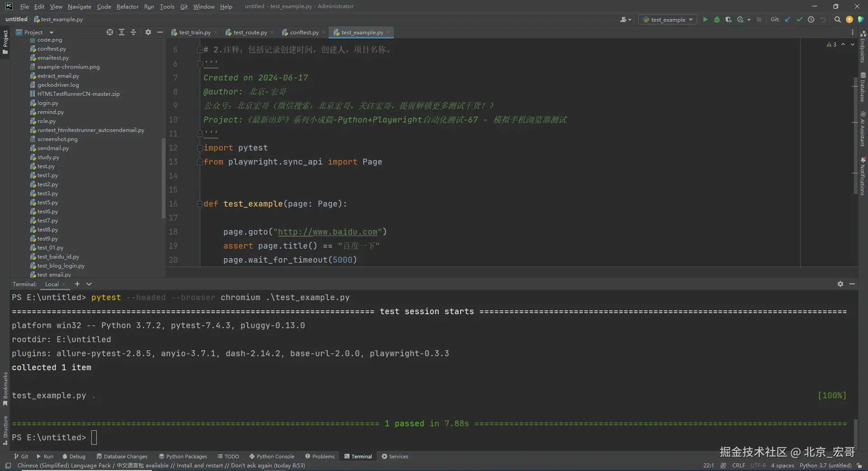Image resolution: width=868 pixels, height=471 pixels.
Task: Run with coverage using the shield icon
Action: point(728,19)
